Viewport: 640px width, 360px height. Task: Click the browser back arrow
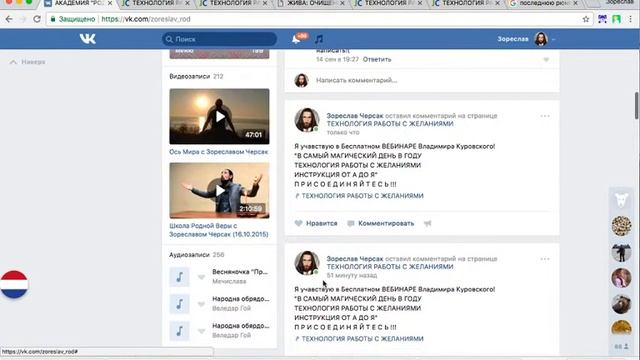tap(9, 19)
